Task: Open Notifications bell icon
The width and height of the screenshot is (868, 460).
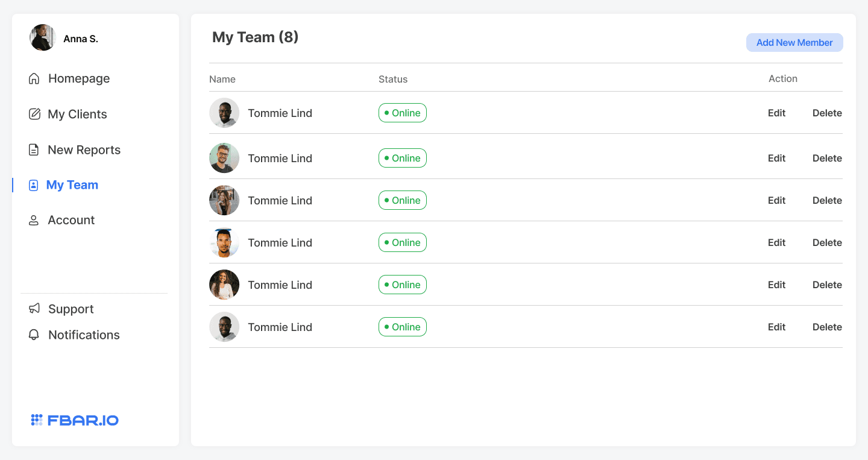Action: 34,334
